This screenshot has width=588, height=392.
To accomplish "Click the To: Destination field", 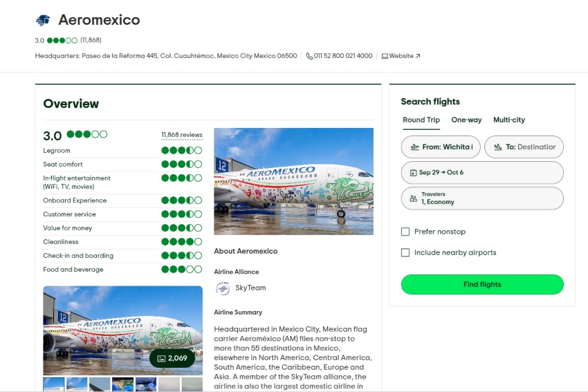I will [524, 147].
